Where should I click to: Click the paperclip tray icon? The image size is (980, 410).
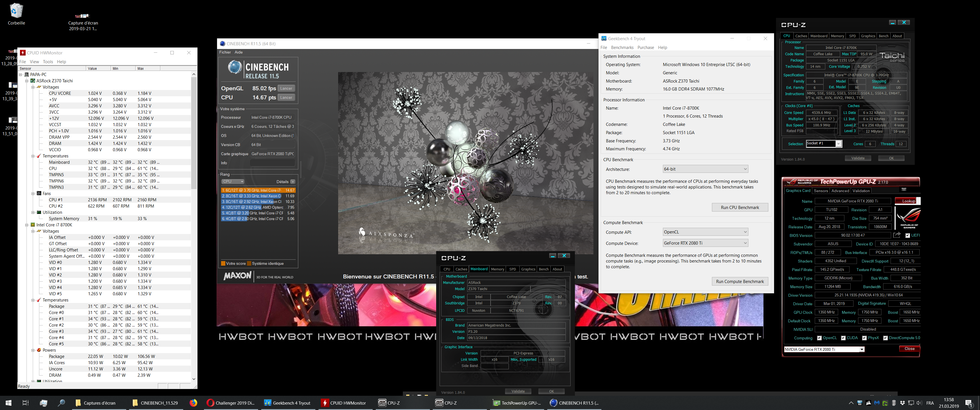894,403
